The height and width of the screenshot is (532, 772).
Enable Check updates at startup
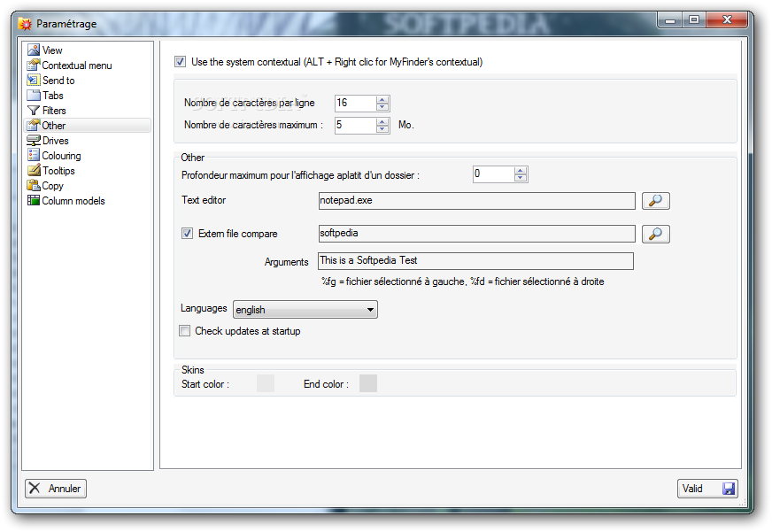coord(185,331)
